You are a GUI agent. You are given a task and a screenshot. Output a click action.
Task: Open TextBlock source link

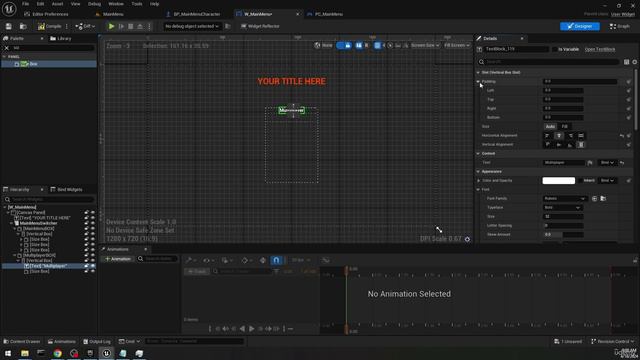point(600,49)
